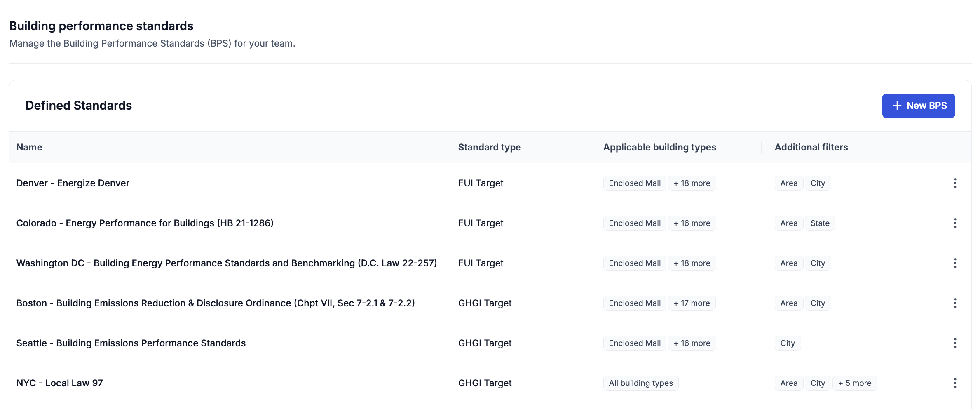Open the kebab menu for Denver - Energize Denver

click(x=955, y=183)
